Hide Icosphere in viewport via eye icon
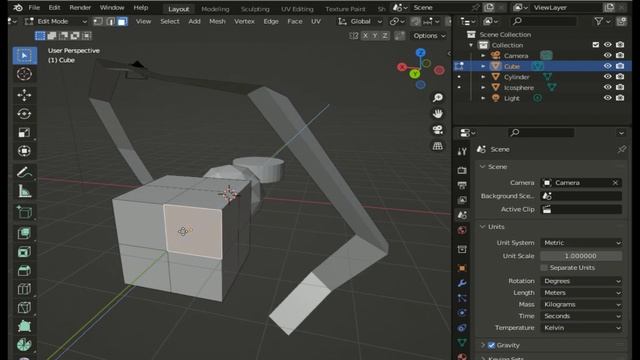The image size is (640, 360). click(x=607, y=87)
